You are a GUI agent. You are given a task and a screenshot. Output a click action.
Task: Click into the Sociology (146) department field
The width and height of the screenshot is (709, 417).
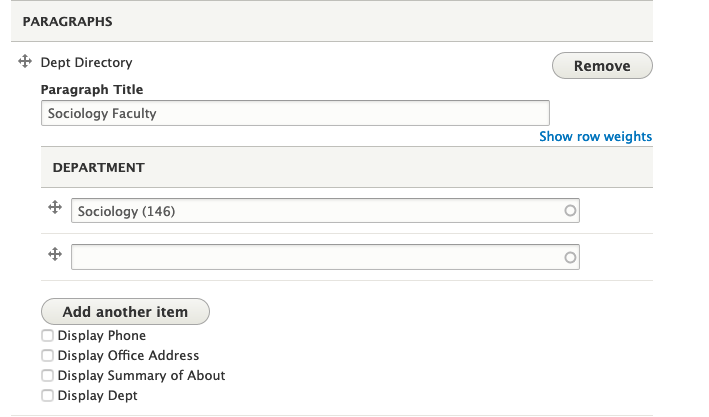pos(315,211)
